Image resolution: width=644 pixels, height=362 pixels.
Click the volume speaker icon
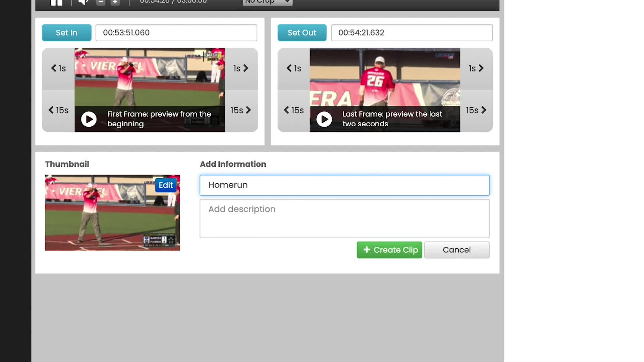83,2
